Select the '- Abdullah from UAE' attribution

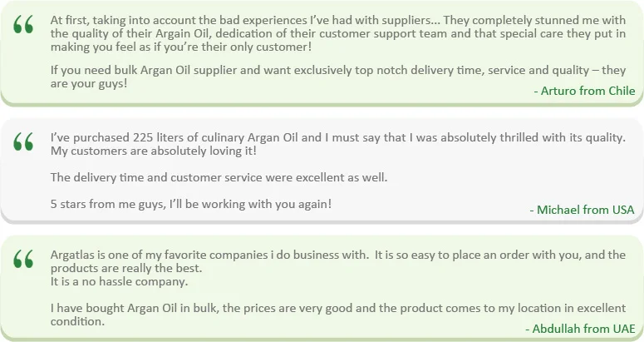pos(580,328)
